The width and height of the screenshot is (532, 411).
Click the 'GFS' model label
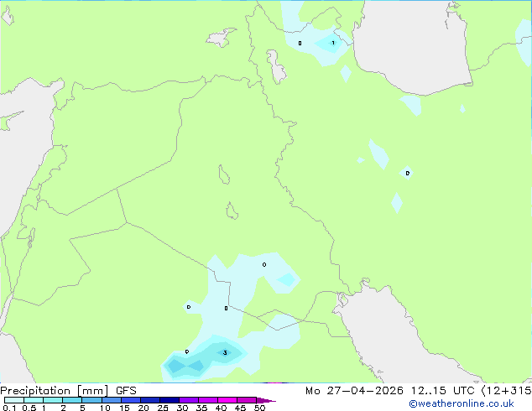(x=126, y=391)
